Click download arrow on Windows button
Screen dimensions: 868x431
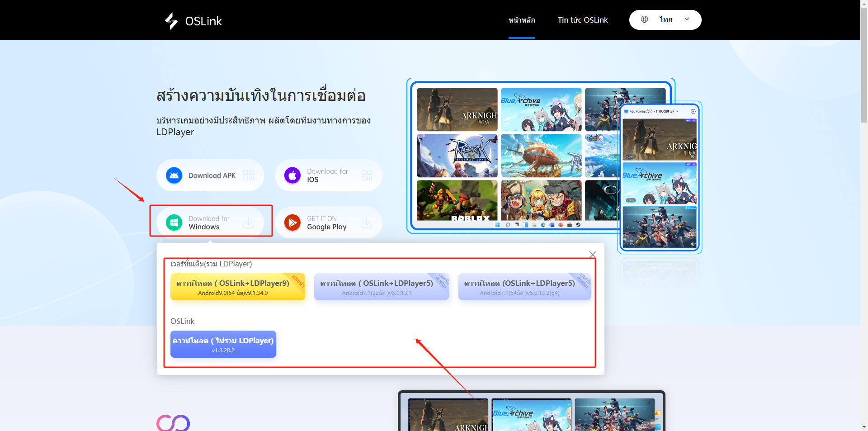[x=248, y=223]
